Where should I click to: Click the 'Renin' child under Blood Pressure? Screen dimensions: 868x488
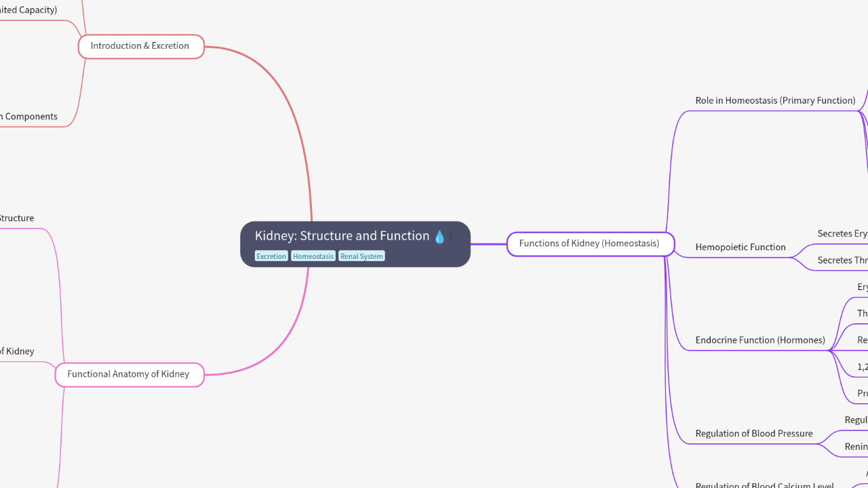(856, 447)
